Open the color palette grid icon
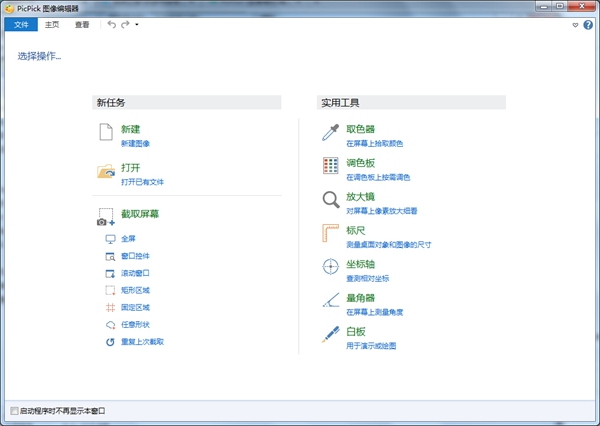This screenshot has height=426, width=600. (x=330, y=166)
